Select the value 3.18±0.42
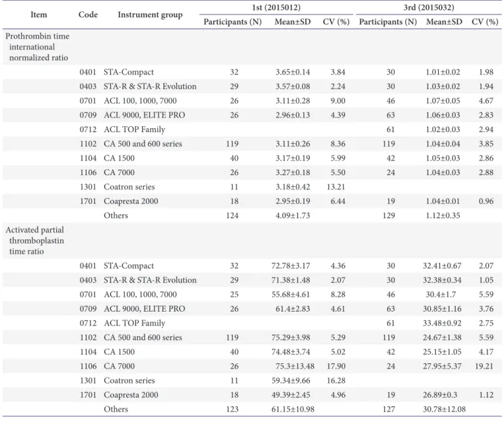 click(292, 187)
